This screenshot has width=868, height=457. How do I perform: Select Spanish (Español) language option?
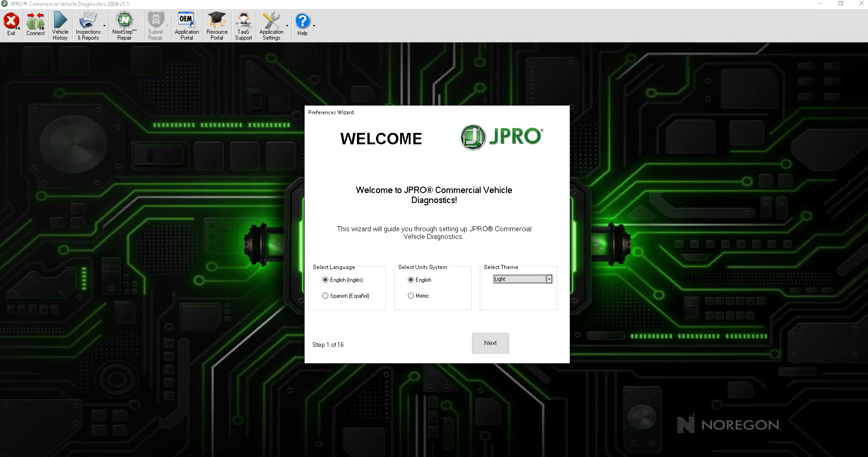(x=346, y=296)
